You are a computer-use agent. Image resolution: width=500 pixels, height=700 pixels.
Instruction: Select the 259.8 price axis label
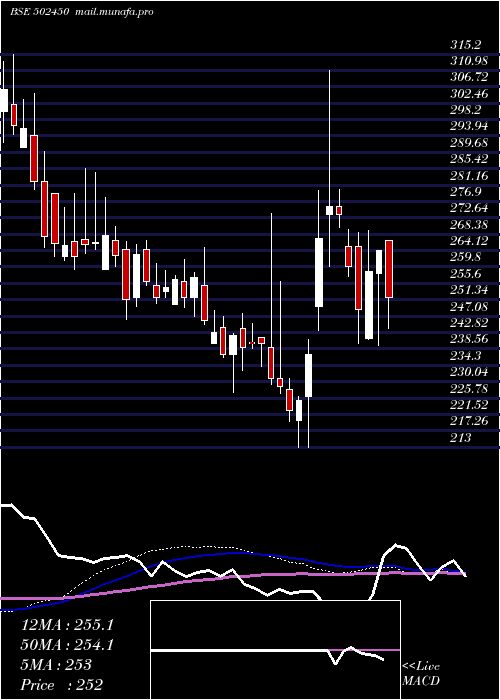465,258
